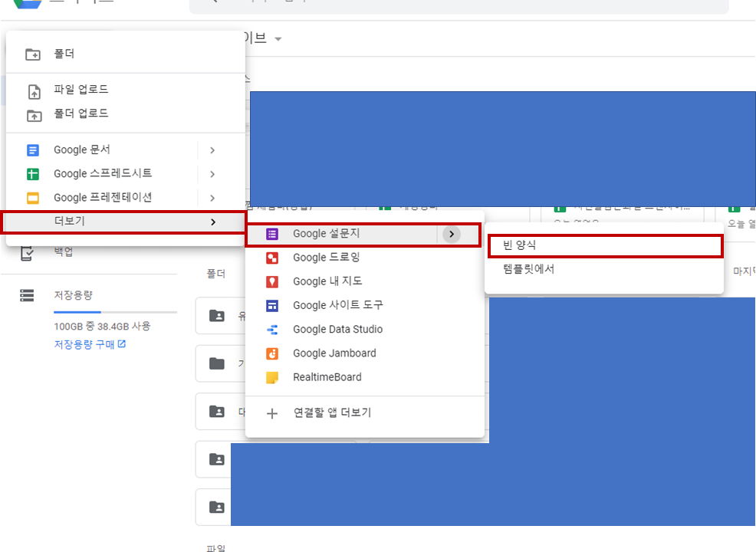756x552 pixels.
Task: Select Google Jamboard menu entry
Action: click(364, 354)
